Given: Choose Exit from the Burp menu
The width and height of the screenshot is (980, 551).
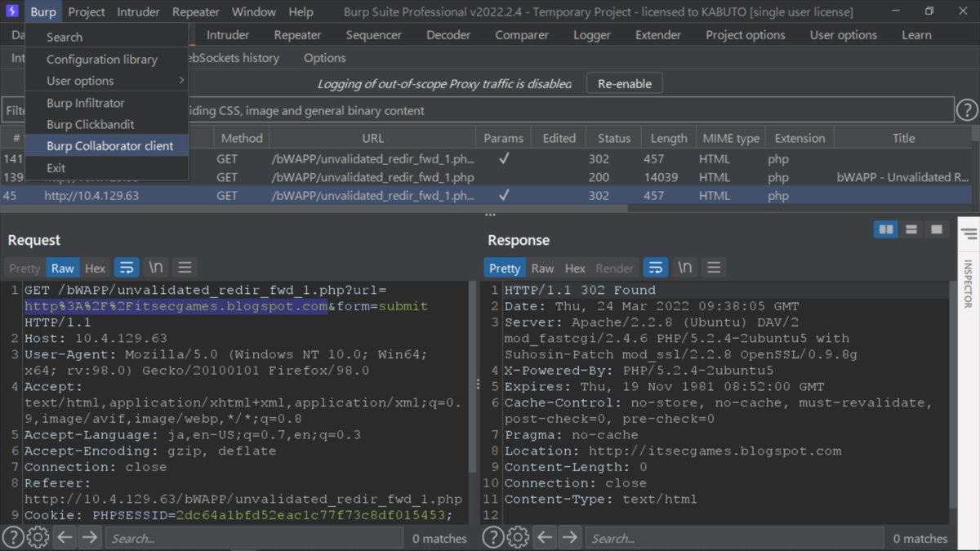Looking at the screenshot, I should [x=106, y=168].
